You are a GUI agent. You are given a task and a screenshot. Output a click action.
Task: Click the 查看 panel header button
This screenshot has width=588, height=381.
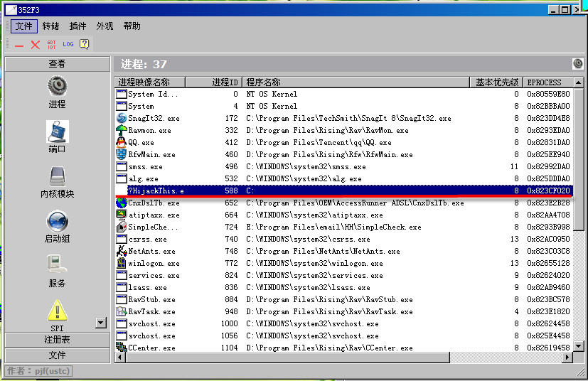[x=57, y=64]
